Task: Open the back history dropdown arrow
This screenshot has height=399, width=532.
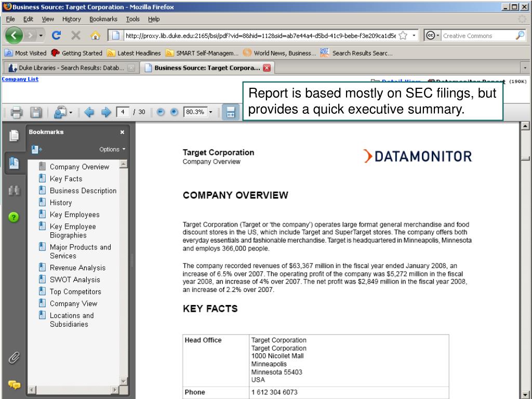Action: click(x=41, y=35)
